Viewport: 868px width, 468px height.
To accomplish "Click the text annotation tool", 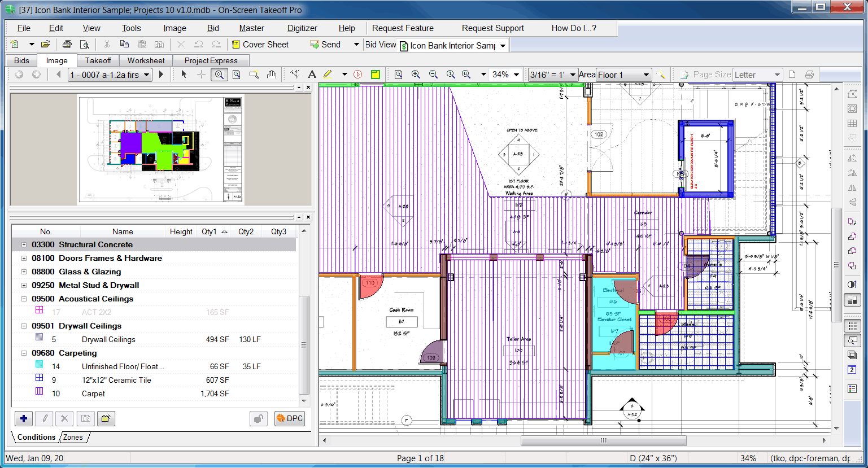I will 312,75.
